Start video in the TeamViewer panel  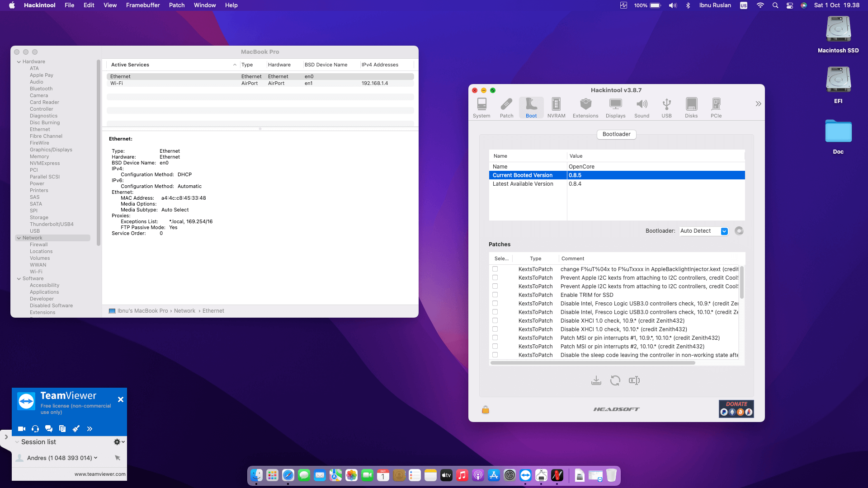[22, 429]
